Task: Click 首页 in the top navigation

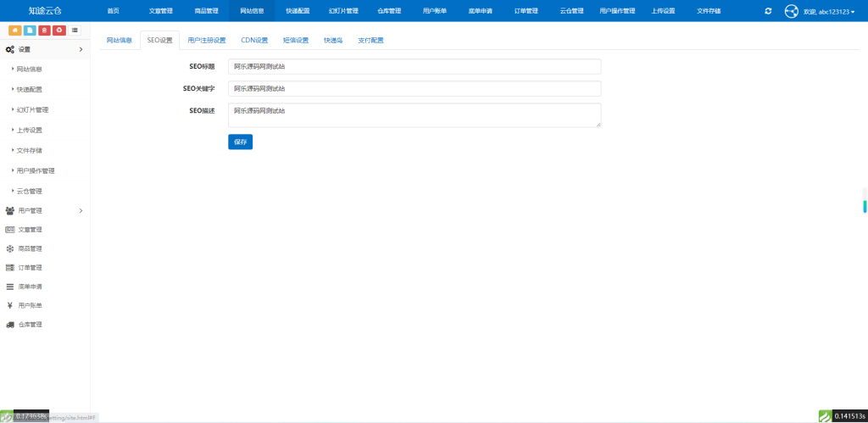Action: coord(113,11)
